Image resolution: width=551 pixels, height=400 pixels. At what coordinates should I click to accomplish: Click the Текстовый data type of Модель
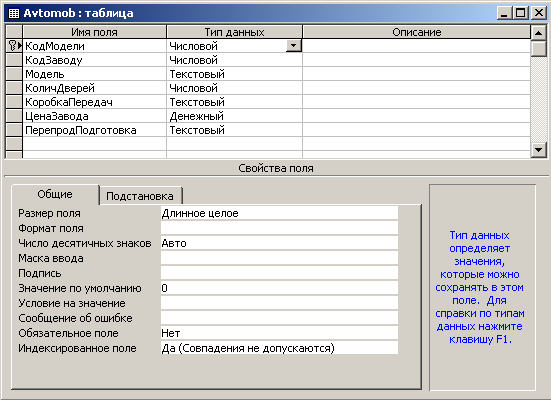(x=234, y=74)
